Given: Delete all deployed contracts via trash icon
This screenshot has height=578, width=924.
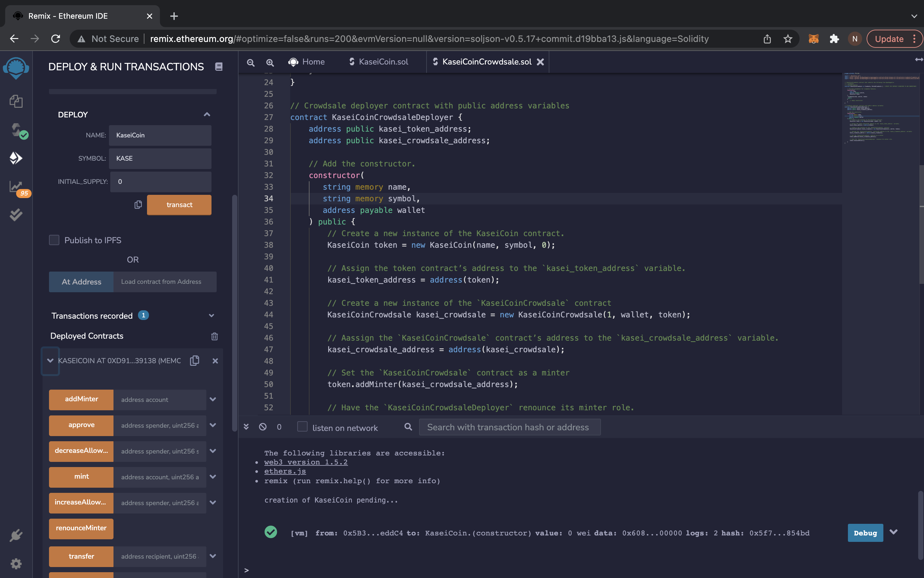Looking at the screenshot, I should [x=214, y=336].
